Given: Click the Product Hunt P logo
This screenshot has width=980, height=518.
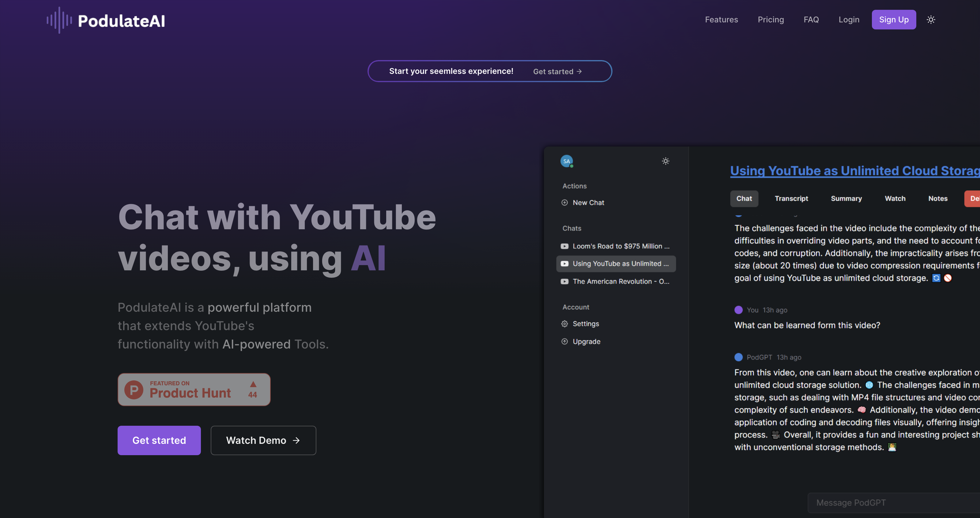Looking at the screenshot, I should point(134,390).
